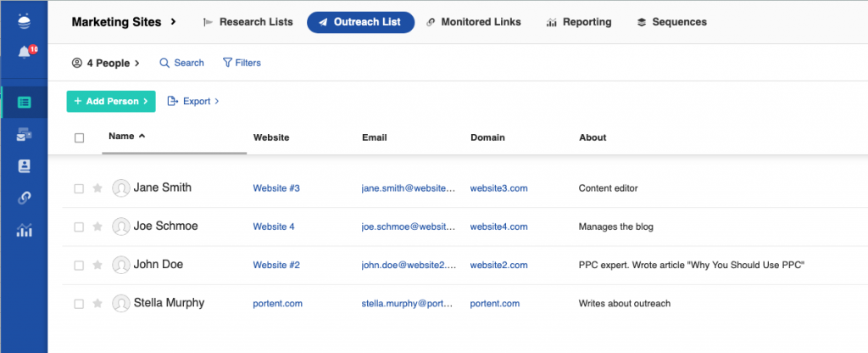Screen dimensions: 868x353
Task: Tick the checkbox for Joe Schmoe
Action: tap(79, 227)
